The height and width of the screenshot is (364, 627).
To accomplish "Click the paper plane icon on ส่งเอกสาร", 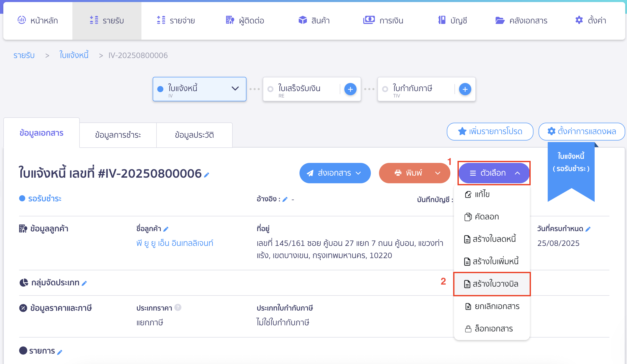I will pyautogui.click(x=310, y=173).
